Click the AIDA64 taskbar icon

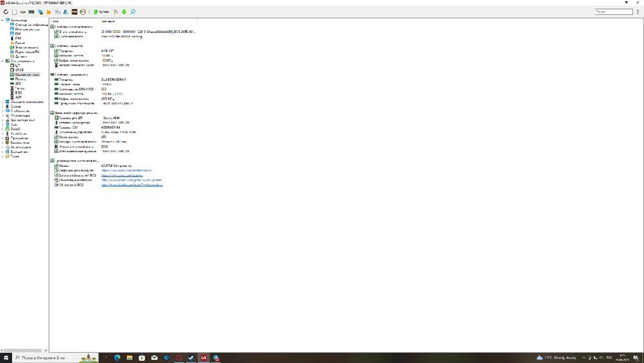coord(204,358)
